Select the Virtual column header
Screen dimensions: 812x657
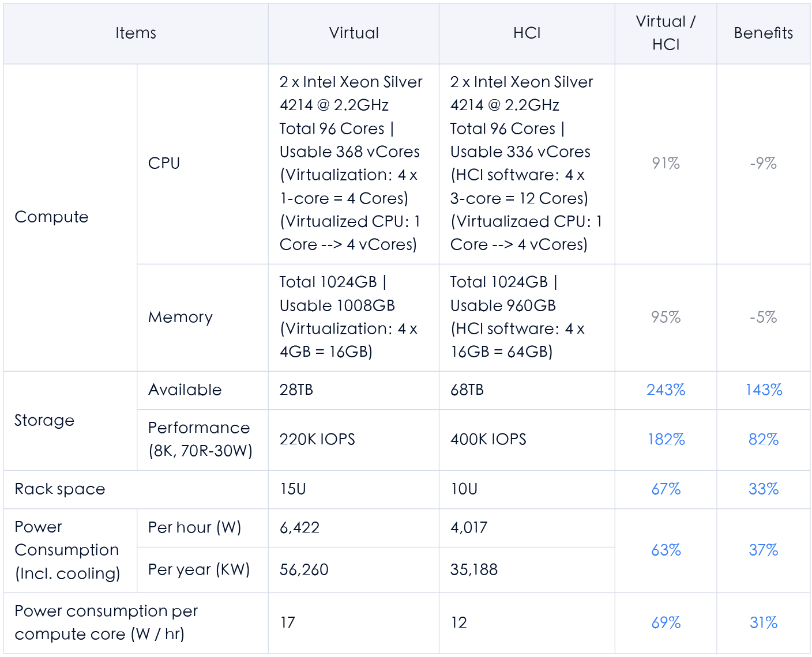tap(354, 33)
